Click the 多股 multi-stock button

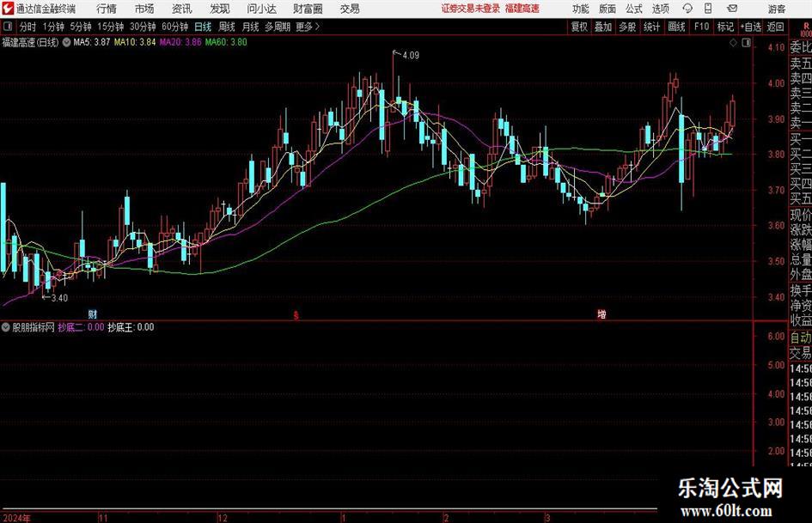point(627,27)
